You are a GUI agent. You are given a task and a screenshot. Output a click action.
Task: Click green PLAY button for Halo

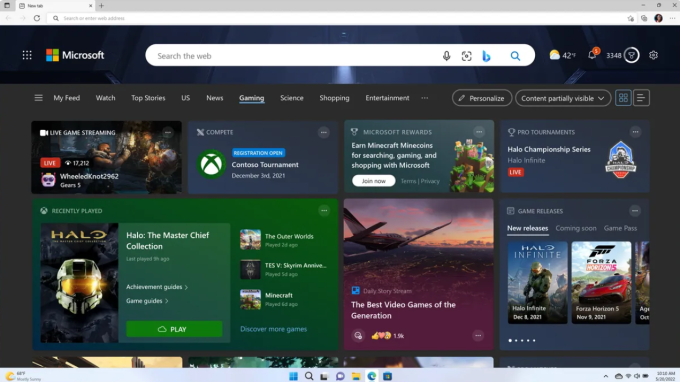click(174, 329)
